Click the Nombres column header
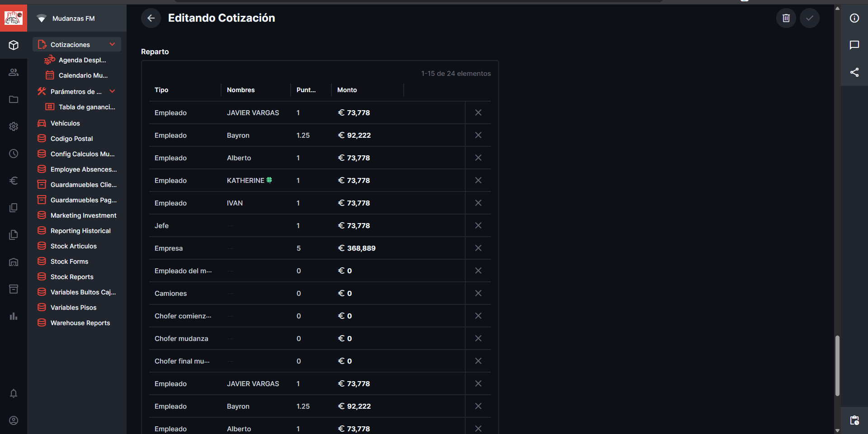Screen dimensions: 868x434 pyautogui.click(x=241, y=90)
